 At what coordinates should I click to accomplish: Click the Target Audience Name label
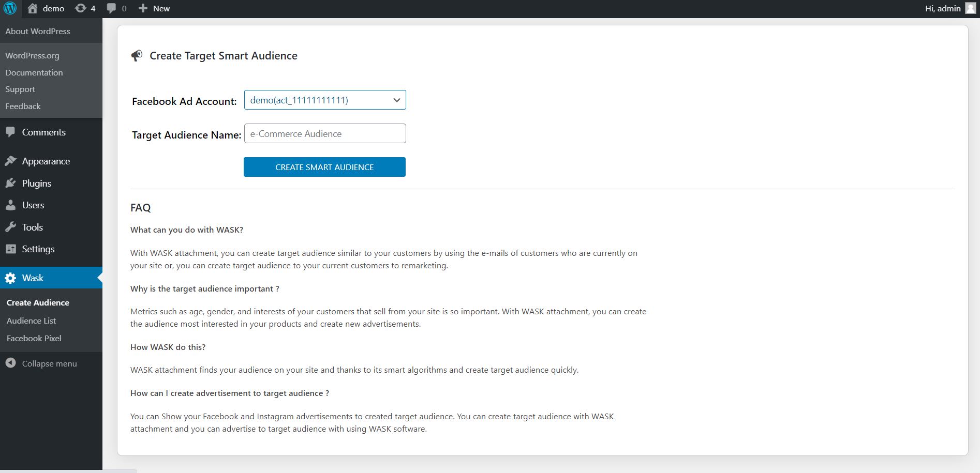[x=187, y=135]
